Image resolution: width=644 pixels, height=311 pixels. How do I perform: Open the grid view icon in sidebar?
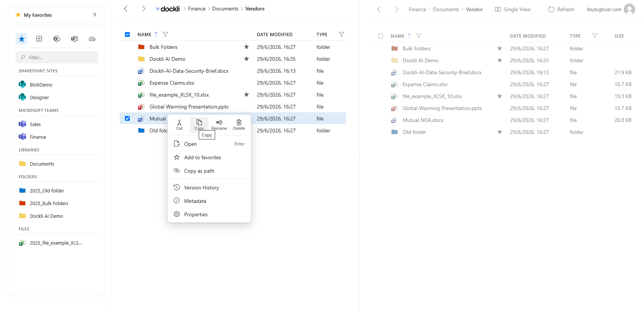[39, 39]
